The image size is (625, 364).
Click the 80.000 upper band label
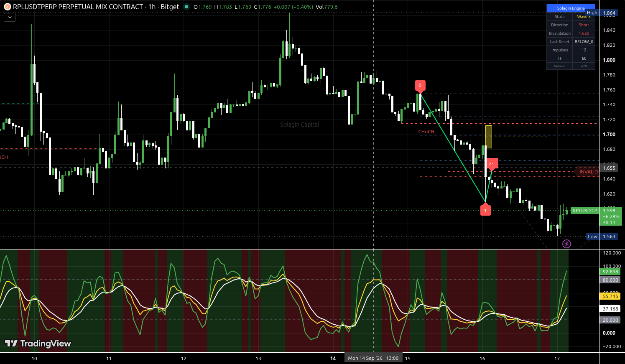click(610, 280)
